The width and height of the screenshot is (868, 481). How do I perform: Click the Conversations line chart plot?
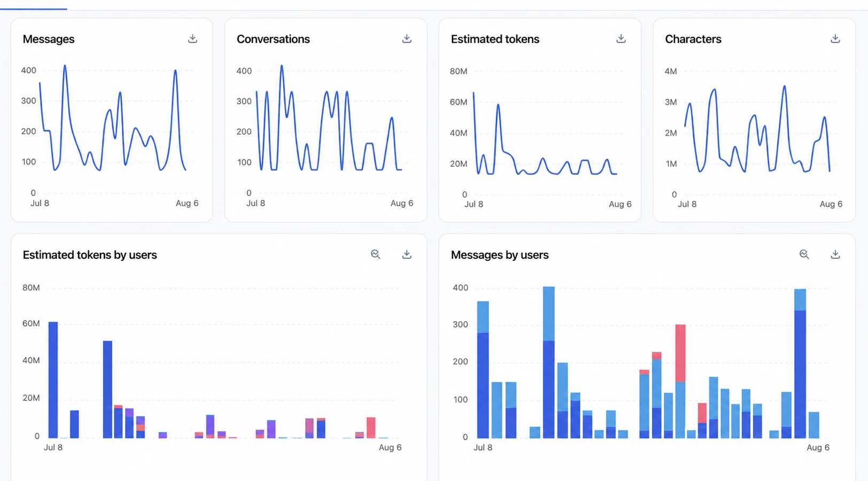click(329, 118)
